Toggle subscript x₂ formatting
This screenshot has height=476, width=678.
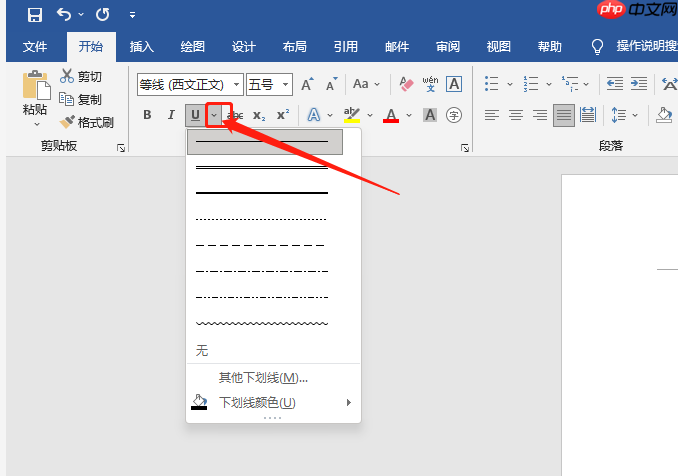click(x=259, y=115)
